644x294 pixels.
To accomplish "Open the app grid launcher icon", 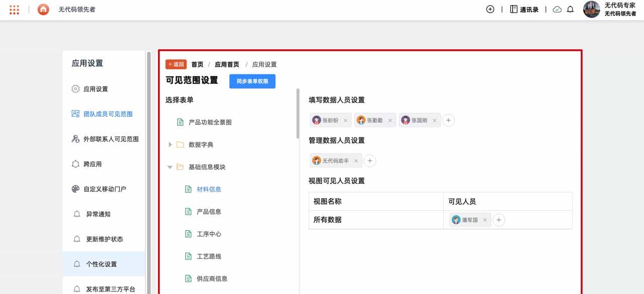I will (14, 10).
